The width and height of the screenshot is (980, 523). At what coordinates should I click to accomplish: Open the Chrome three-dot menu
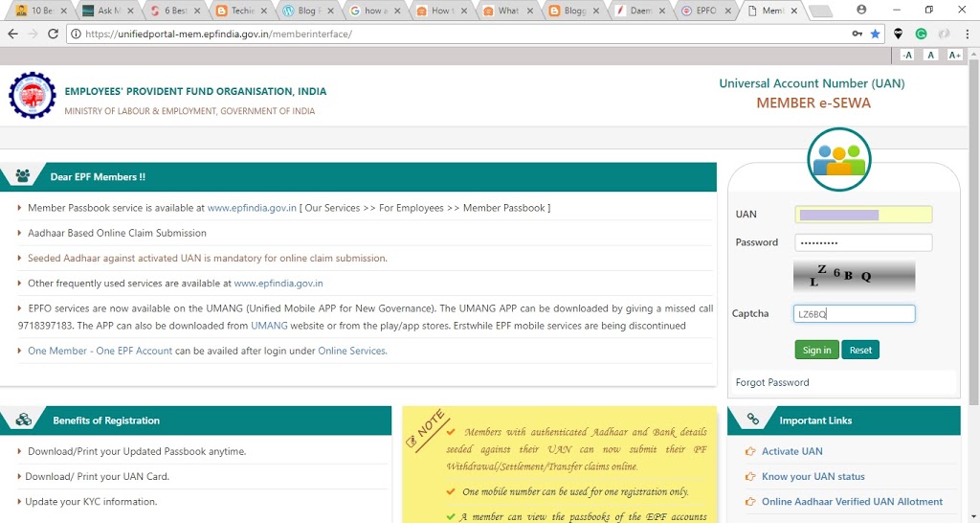click(x=967, y=34)
